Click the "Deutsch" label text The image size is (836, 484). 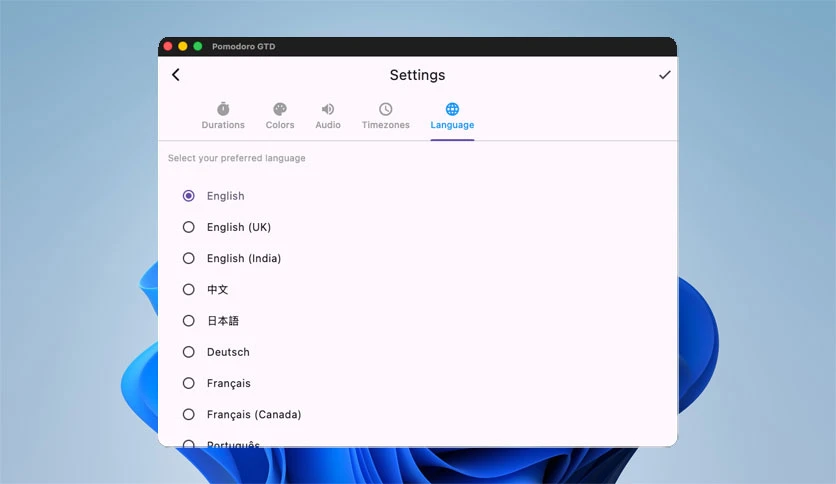coord(228,352)
